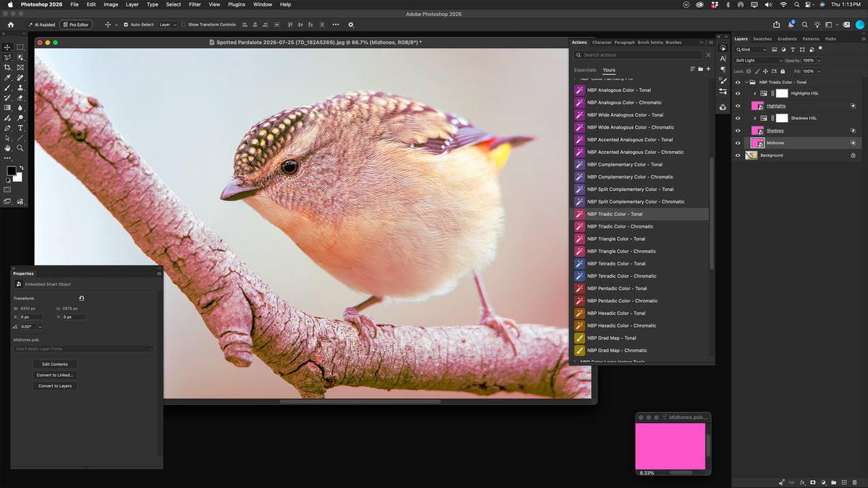Toggle Auto-Select checkbox

tap(126, 25)
